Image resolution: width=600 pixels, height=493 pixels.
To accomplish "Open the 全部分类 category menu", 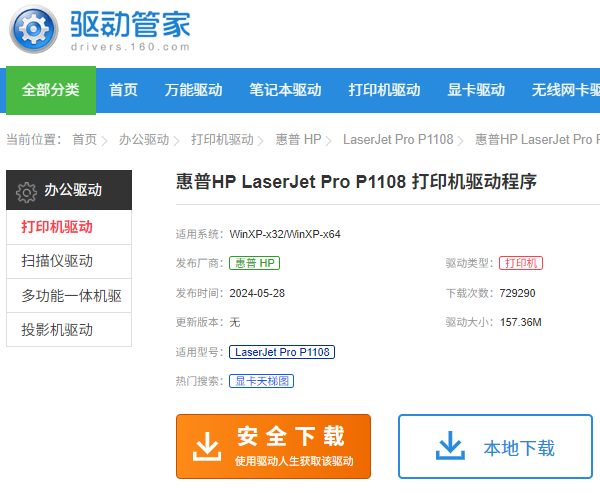I will pyautogui.click(x=51, y=90).
